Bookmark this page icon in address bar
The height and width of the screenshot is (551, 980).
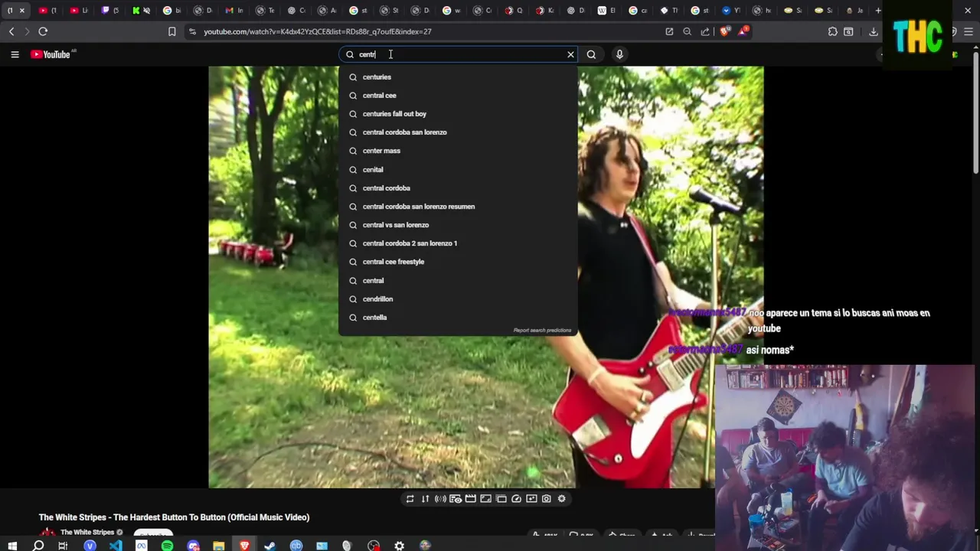tap(171, 31)
